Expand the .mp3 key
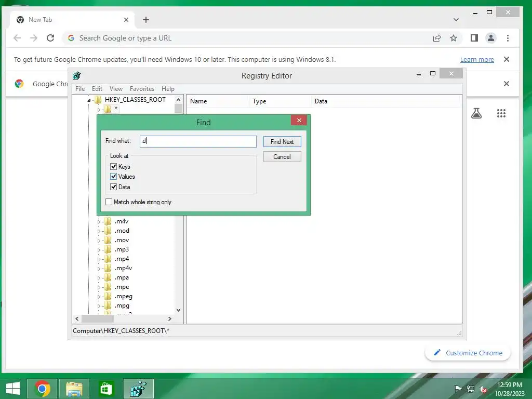532x399 pixels. (x=99, y=250)
